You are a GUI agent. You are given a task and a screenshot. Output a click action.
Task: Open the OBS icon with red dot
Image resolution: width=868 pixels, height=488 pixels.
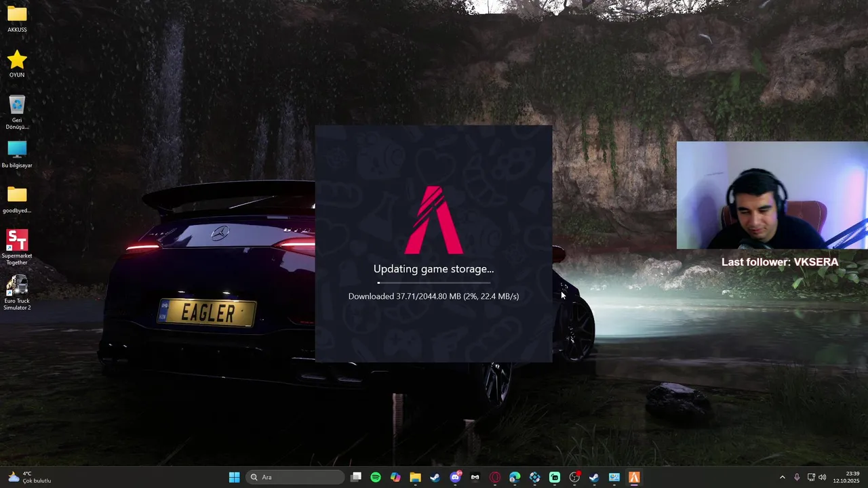[575, 477]
